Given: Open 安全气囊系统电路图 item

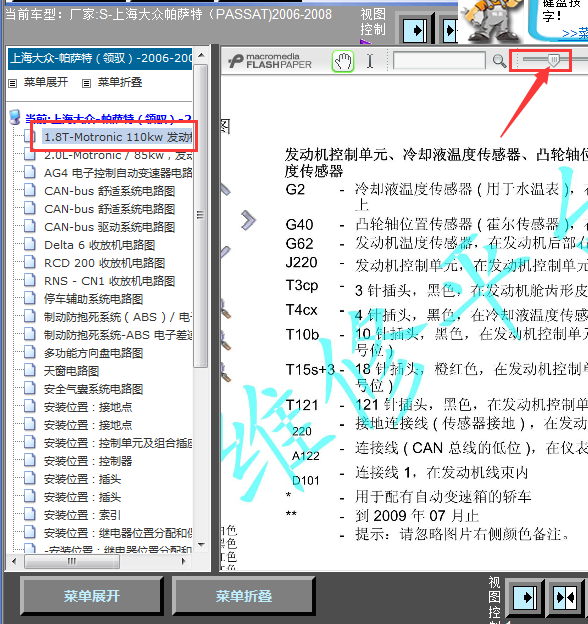Looking at the screenshot, I should click(x=93, y=389).
